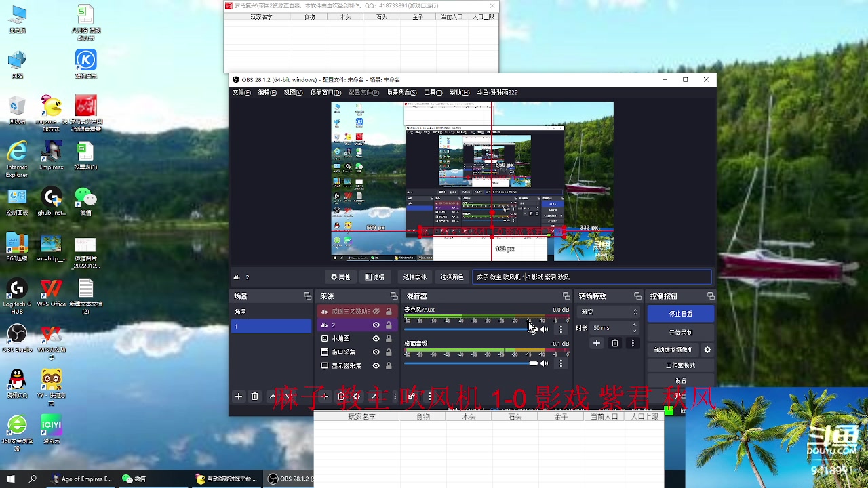868x488 pixels.
Task: Toggle visibility eye for source 2
Action: coord(376,325)
